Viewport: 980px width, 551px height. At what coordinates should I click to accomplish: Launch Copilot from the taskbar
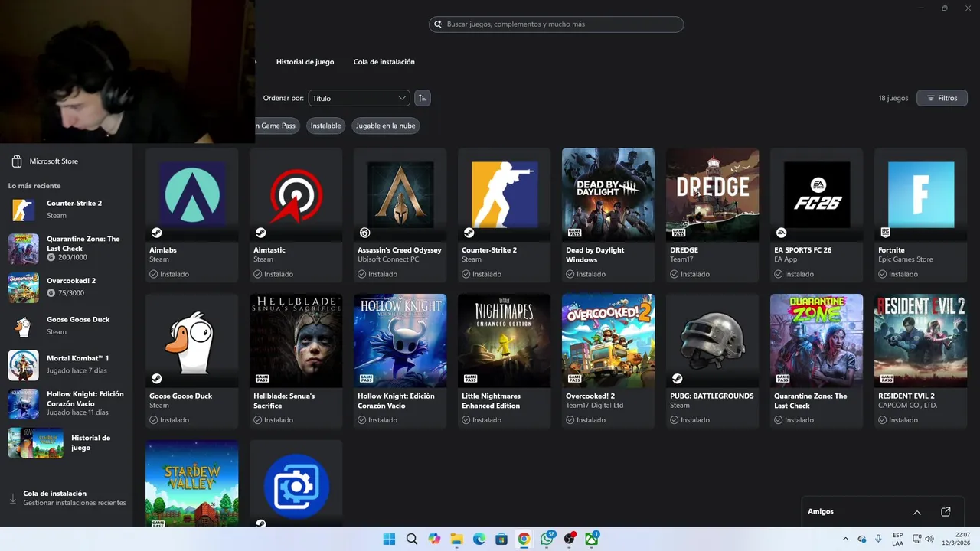coord(434,539)
